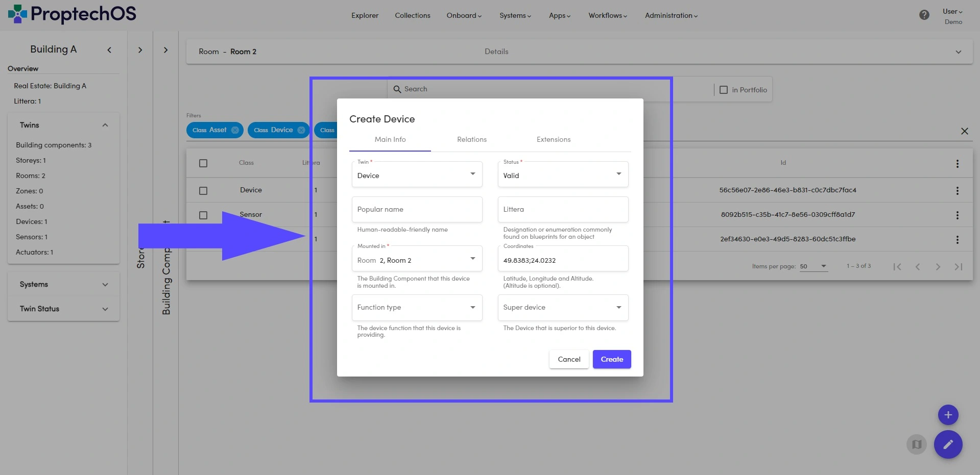The image size is (980, 475).
Task: Click the Overview label
Action: pyautogui.click(x=23, y=68)
